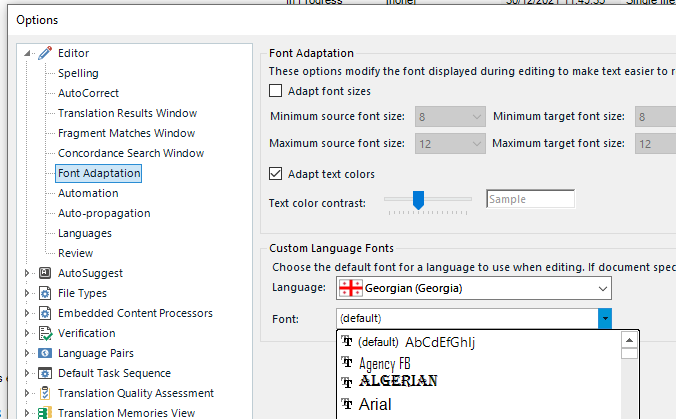Click the TrueType icon beside Algerian
The height and width of the screenshot is (419, 676).
point(347,382)
